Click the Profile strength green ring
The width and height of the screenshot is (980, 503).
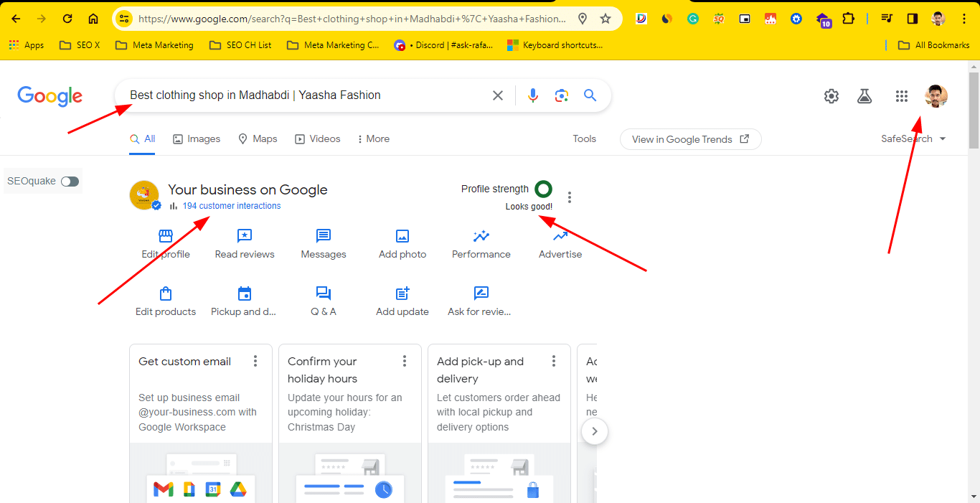(x=544, y=189)
